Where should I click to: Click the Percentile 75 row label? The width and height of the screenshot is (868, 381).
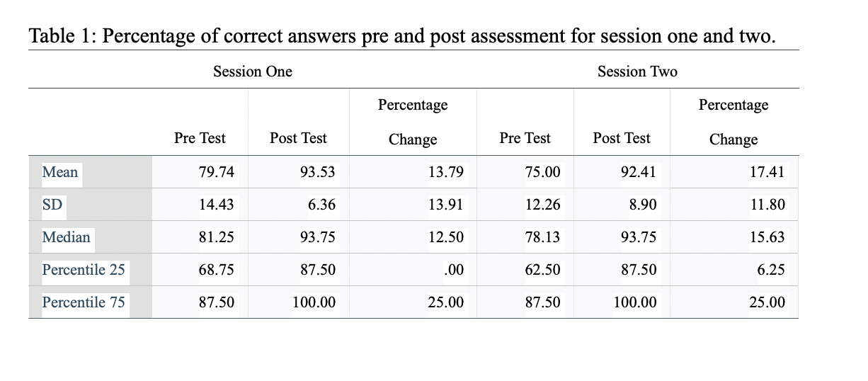click(x=84, y=302)
